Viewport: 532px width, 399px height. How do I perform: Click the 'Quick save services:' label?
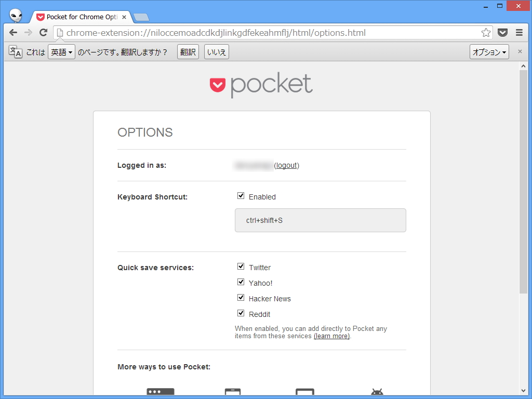pos(155,268)
